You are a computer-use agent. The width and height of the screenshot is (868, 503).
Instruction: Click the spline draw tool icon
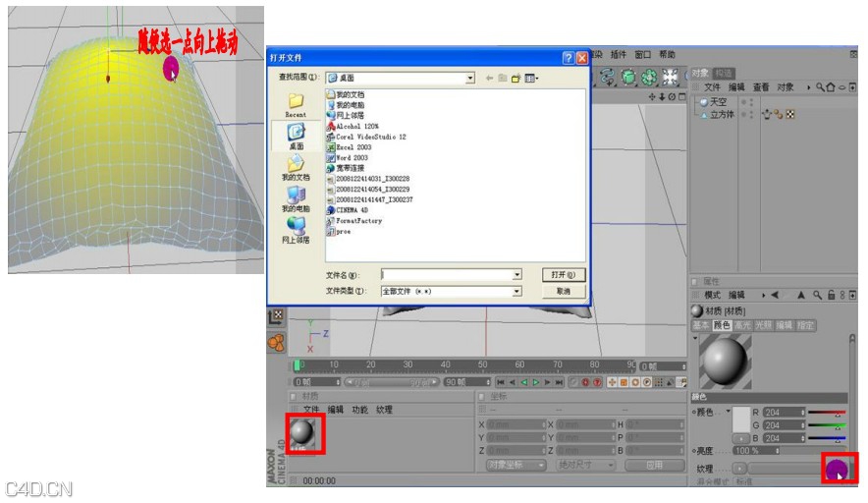pos(607,77)
